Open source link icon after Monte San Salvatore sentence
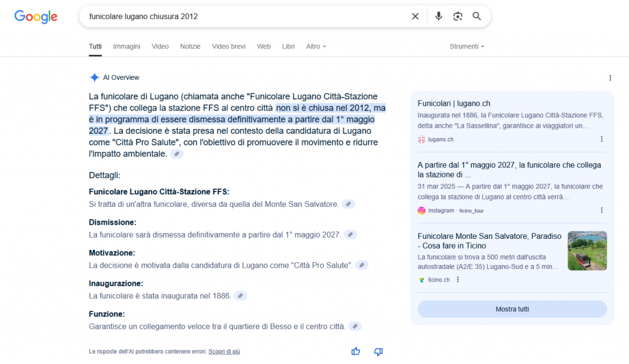 tap(349, 204)
